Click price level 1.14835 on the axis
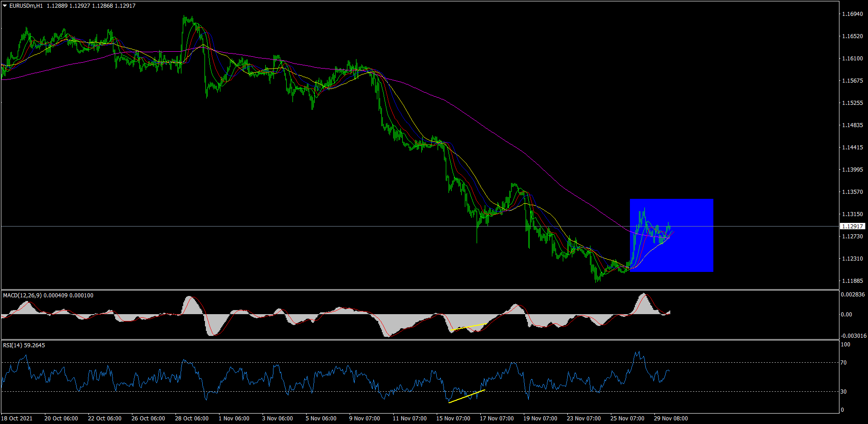Screen dimensions: 868x424 [x=852, y=125]
